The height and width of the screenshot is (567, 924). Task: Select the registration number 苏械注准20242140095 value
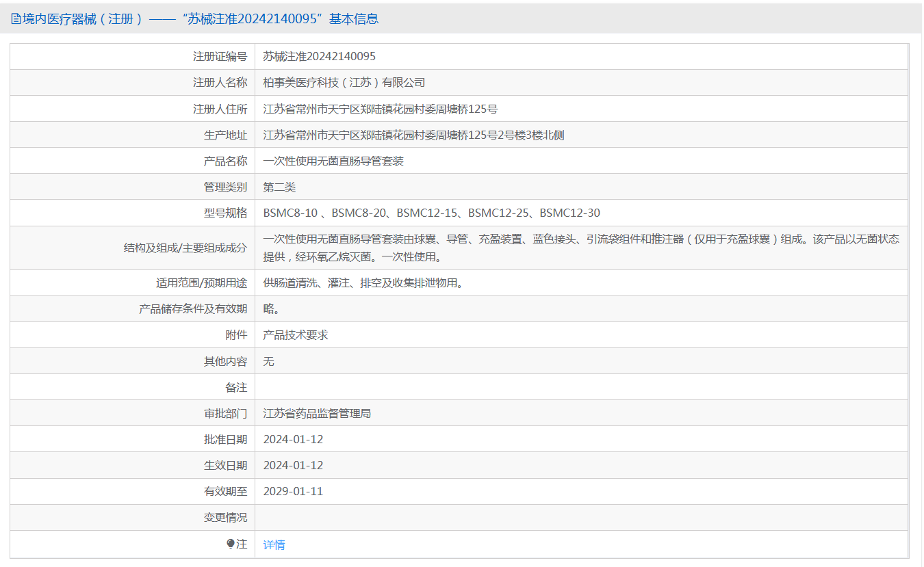(x=320, y=56)
